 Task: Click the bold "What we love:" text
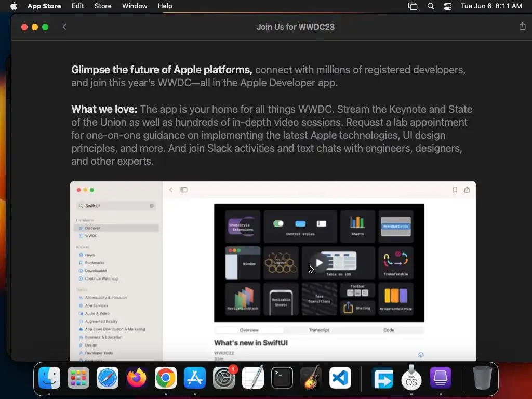coord(104,109)
